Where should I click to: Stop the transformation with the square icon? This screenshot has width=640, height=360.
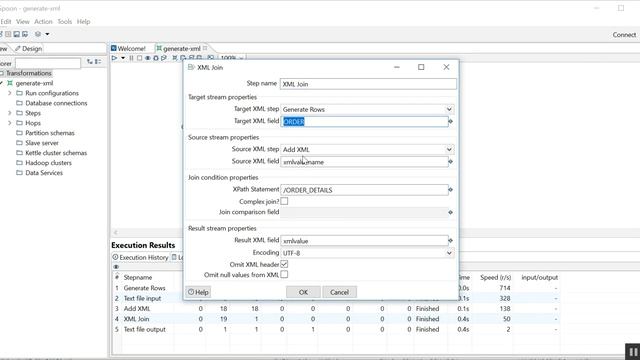(140, 58)
